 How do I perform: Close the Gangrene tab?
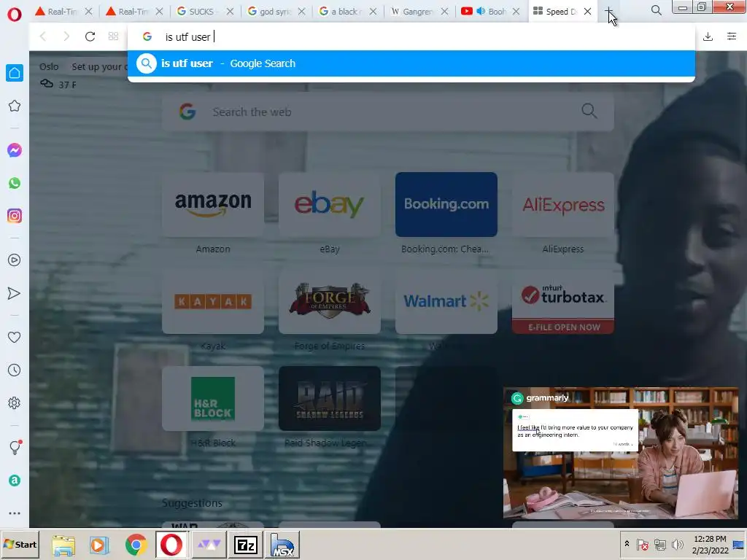click(x=444, y=12)
